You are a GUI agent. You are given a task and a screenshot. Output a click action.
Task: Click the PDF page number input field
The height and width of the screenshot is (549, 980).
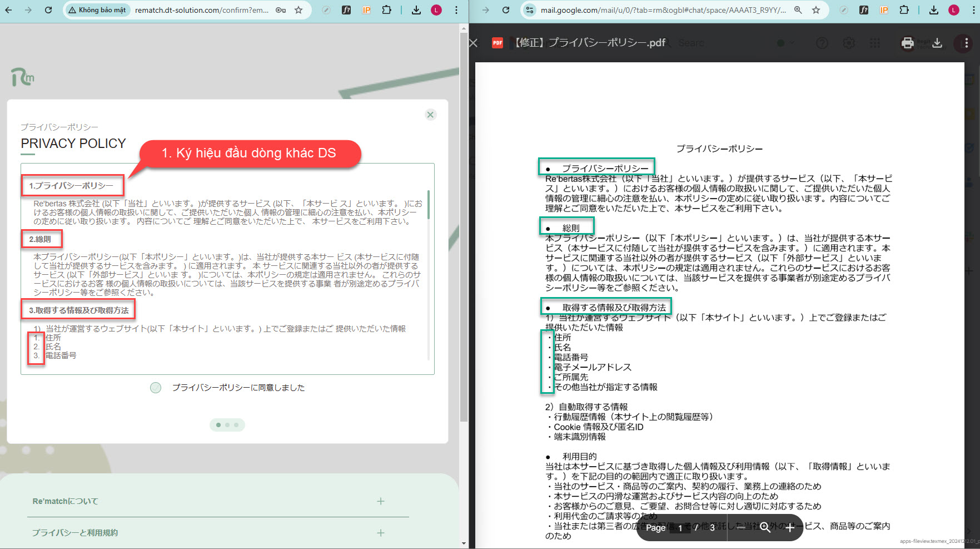[x=680, y=528]
